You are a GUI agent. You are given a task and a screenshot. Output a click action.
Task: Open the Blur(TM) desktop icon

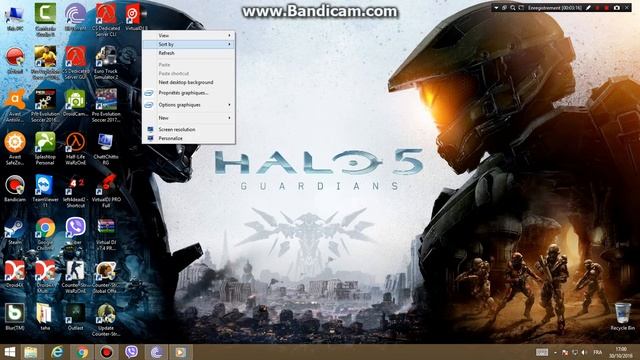[15, 317]
